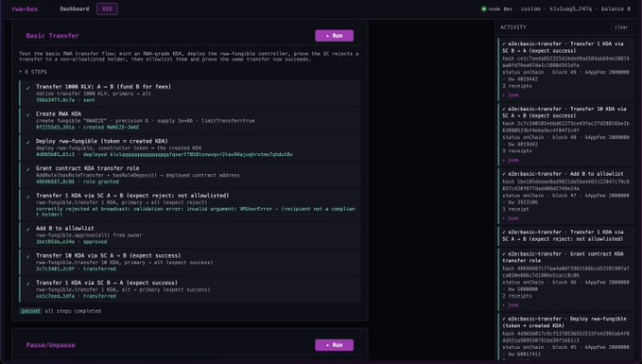Expand json under Transfer 10 KDA activity
The width and height of the screenshot is (642, 364).
tap(511, 160)
